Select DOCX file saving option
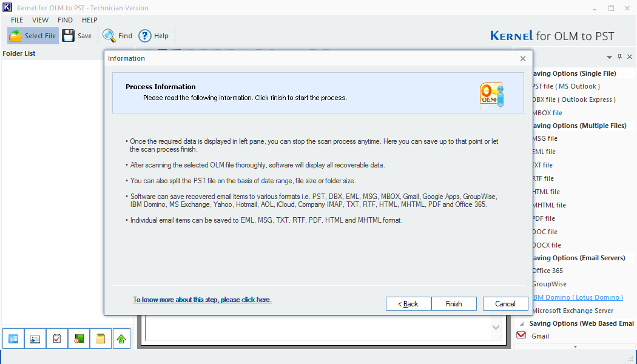This screenshot has height=364, width=637. pyautogui.click(x=547, y=245)
